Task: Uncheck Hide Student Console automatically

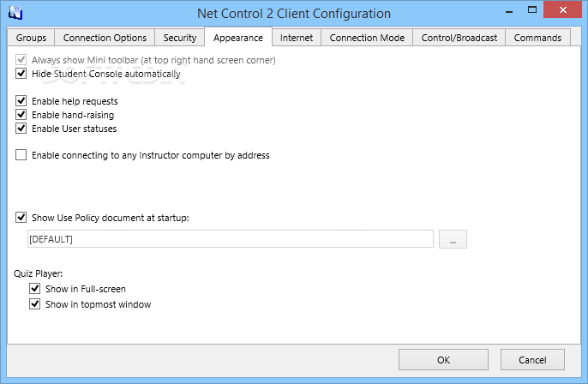Action: tap(21, 74)
